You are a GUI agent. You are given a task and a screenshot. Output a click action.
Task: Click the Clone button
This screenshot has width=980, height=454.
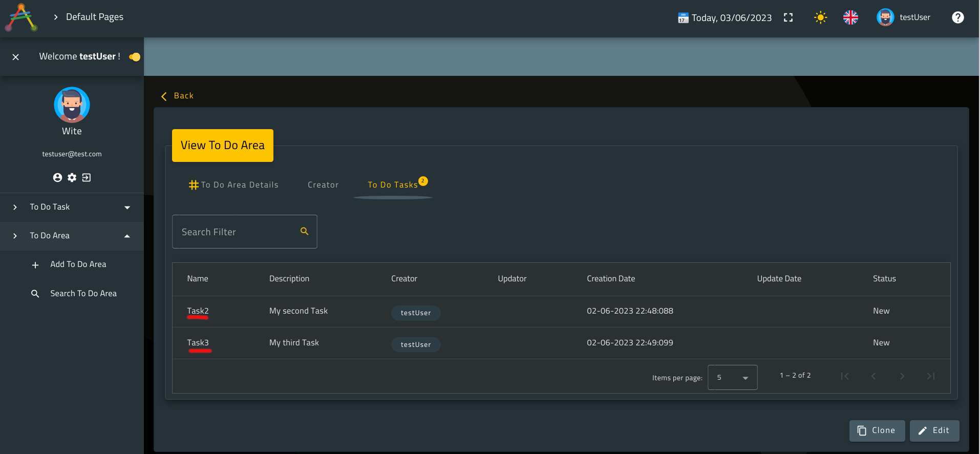[877, 430]
